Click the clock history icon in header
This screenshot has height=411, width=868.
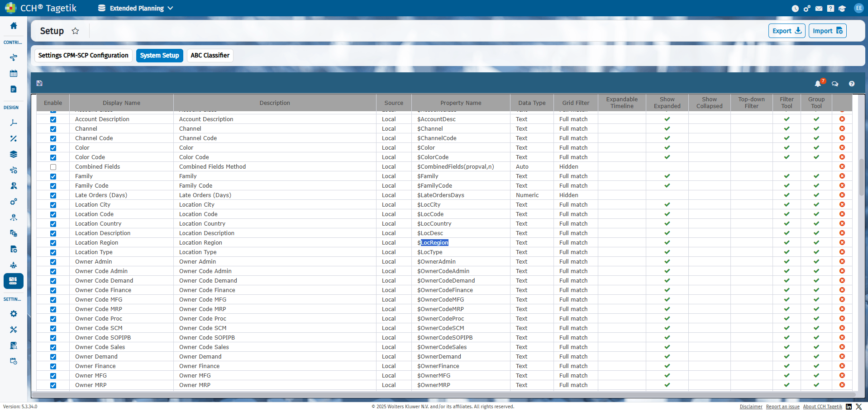coord(795,9)
